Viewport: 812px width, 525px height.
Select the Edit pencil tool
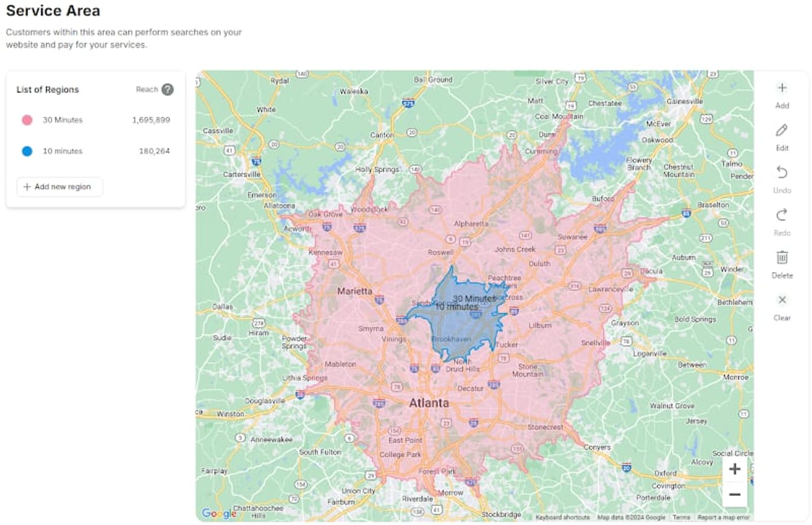click(782, 130)
